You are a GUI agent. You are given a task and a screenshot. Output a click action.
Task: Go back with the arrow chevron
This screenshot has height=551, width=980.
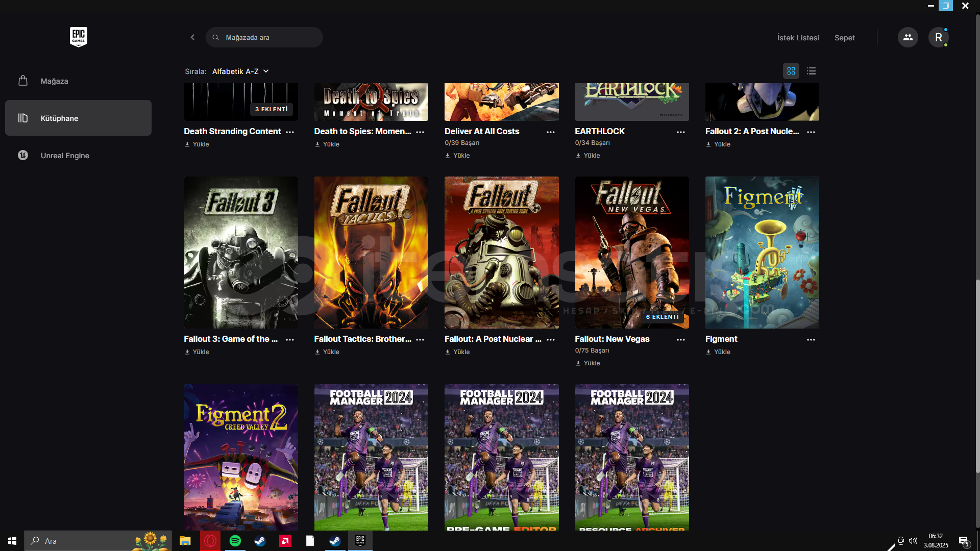pos(192,37)
